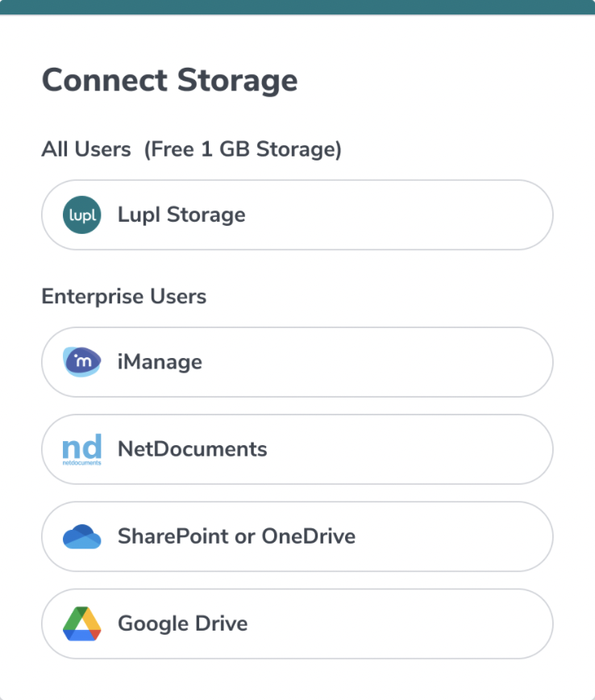The image size is (595, 700).
Task: Connect Lupl Storage
Action: 297,215
